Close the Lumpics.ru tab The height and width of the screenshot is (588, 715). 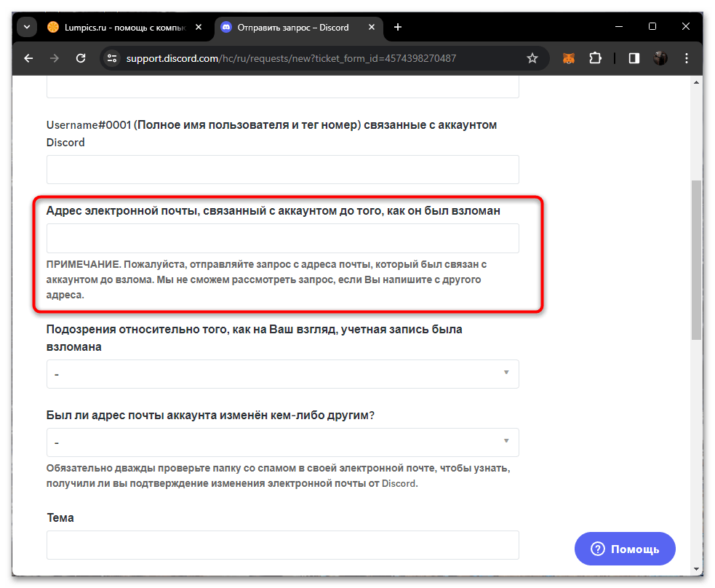click(x=199, y=28)
